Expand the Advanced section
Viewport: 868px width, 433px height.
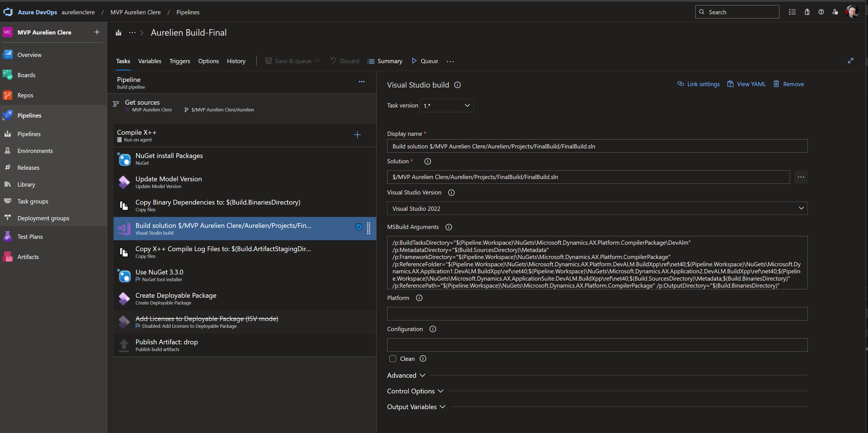pyautogui.click(x=406, y=375)
